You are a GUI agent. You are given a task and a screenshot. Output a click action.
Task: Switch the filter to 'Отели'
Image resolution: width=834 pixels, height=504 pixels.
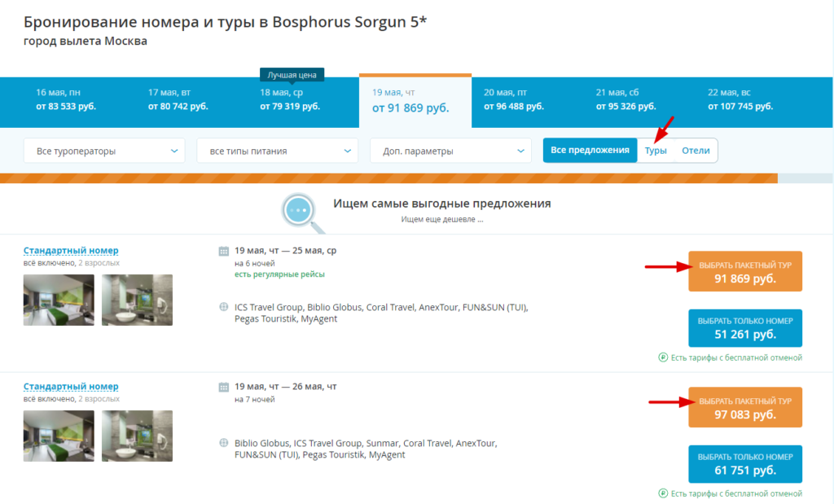[696, 150]
